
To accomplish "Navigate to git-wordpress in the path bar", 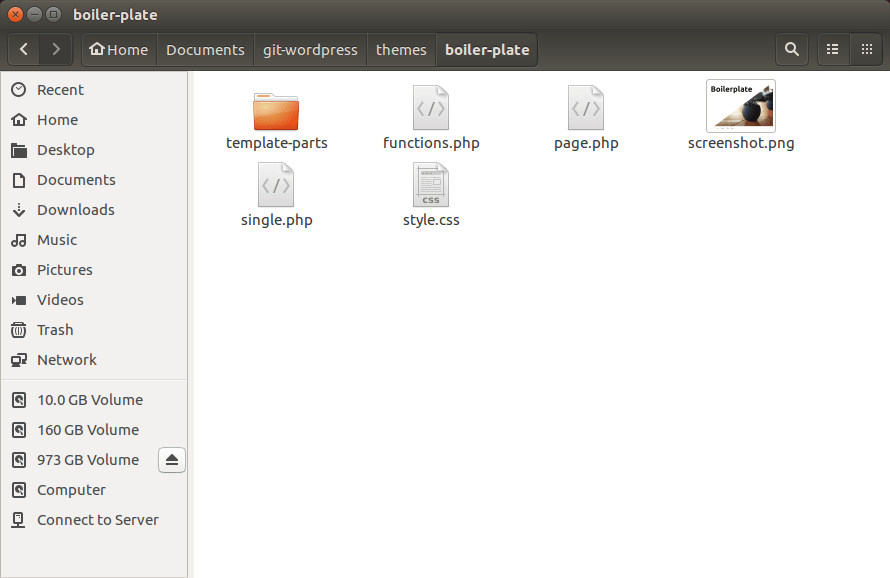I will [x=310, y=49].
